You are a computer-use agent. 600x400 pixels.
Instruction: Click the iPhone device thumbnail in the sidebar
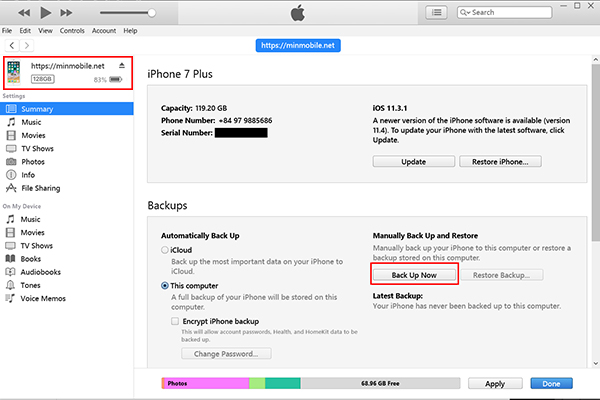coord(13,72)
